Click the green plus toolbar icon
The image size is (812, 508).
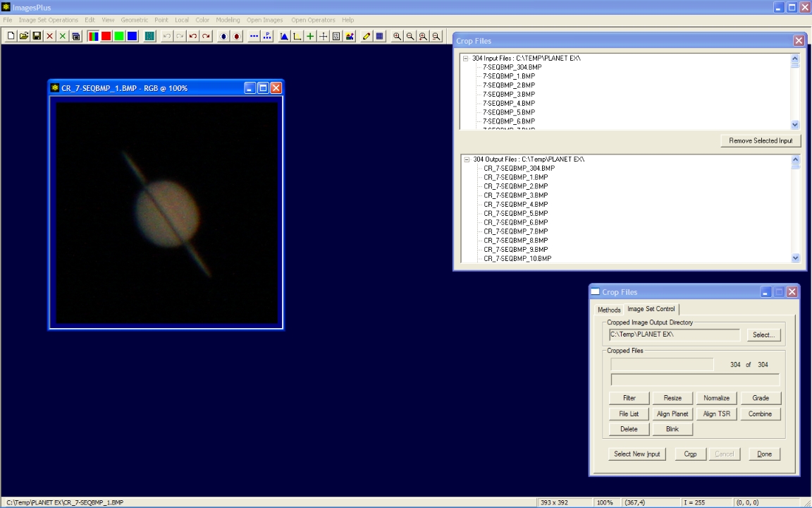(x=309, y=36)
